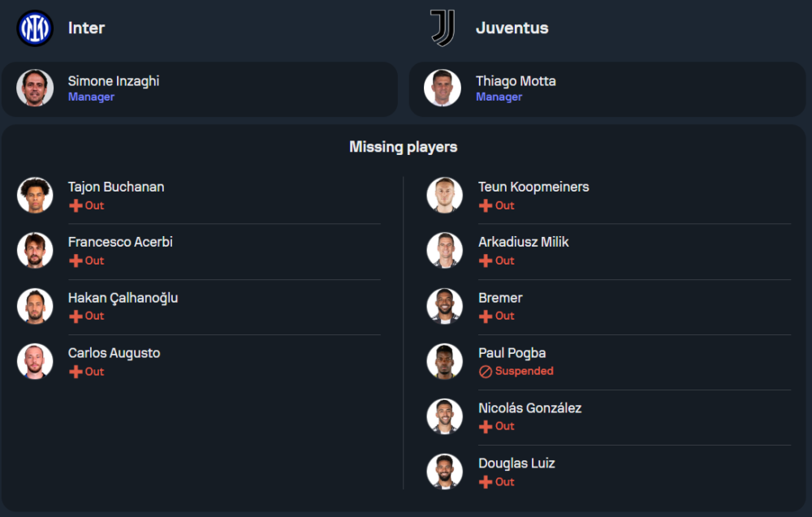Click the red injury cross under Tajon Buchanan

(x=76, y=205)
